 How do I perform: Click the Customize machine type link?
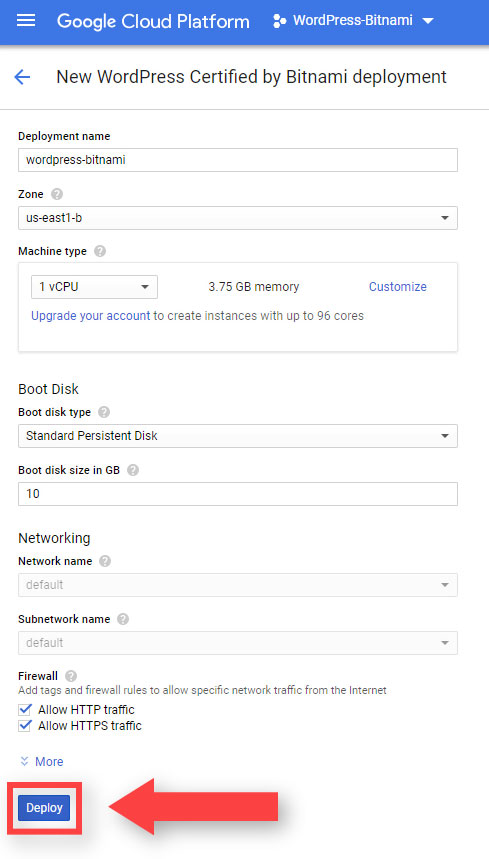coord(398,287)
